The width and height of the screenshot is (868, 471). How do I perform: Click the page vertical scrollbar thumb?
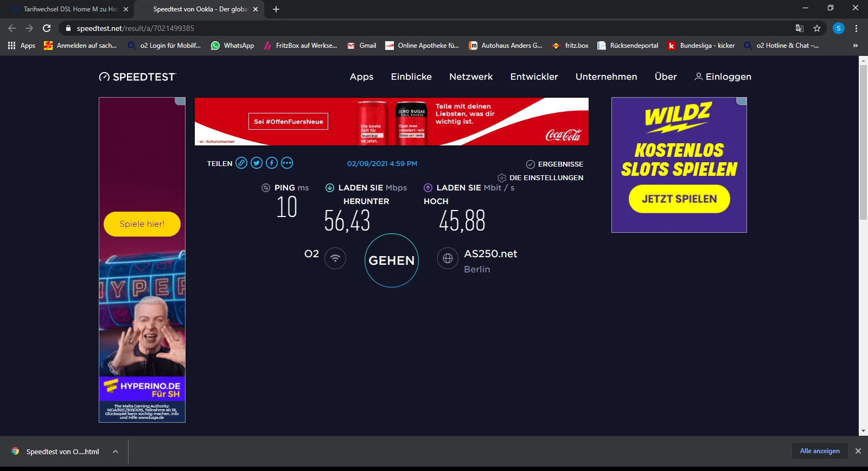coord(863,141)
